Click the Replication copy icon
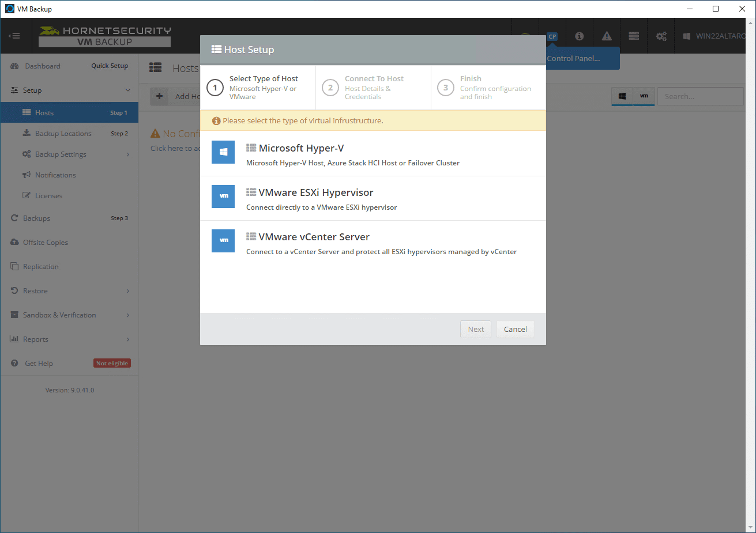Screen dimensions: 756x533 (14, 266)
